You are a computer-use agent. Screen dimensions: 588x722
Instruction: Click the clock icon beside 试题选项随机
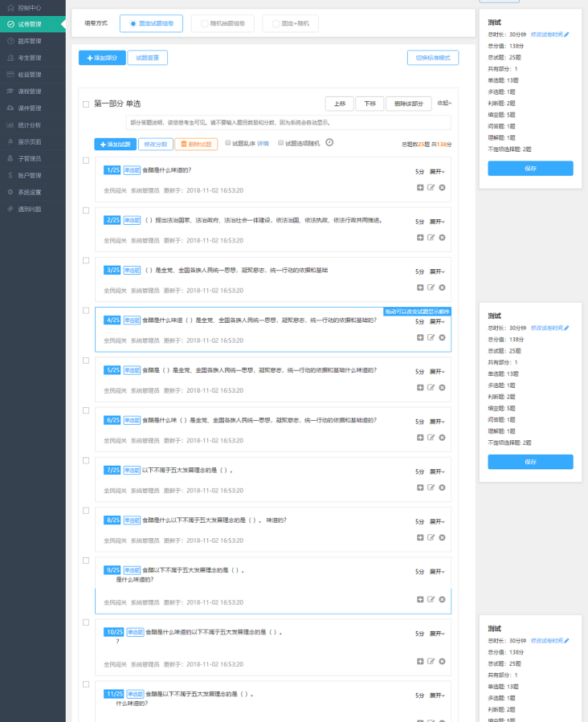pyautogui.click(x=329, y=143)
